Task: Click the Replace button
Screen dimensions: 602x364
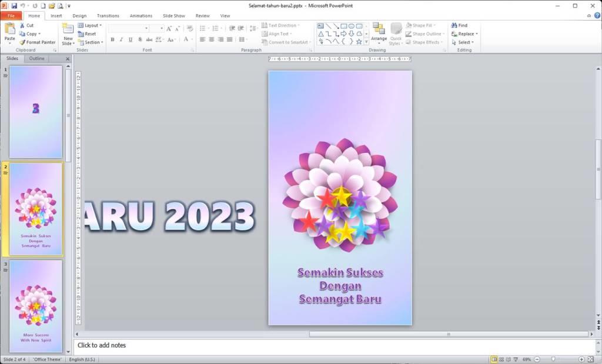Action: click(x=464, y=34)
